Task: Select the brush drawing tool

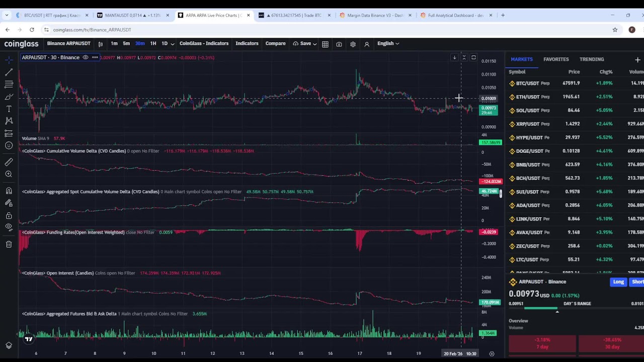Action: [x=9, y=97]
